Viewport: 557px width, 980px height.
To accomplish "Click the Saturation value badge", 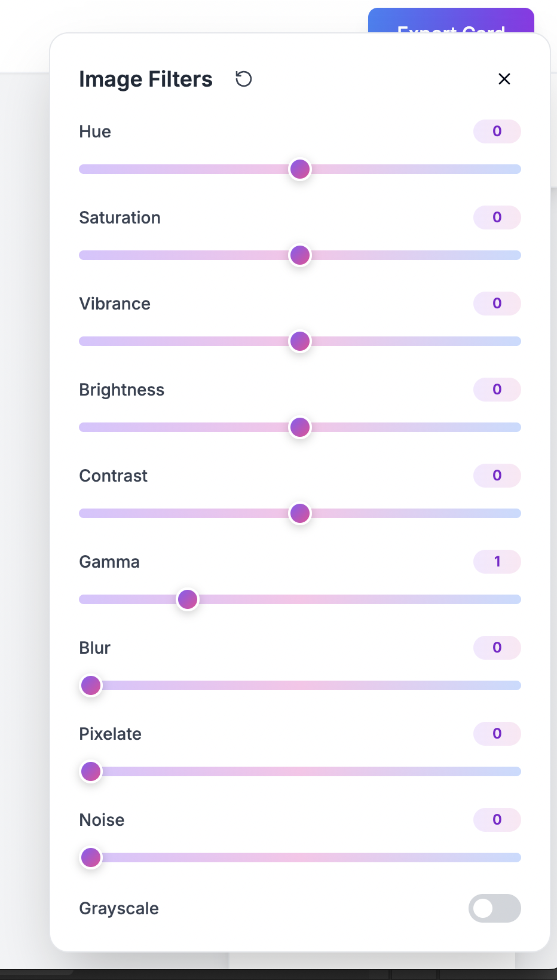I will (x=497, y=218).
